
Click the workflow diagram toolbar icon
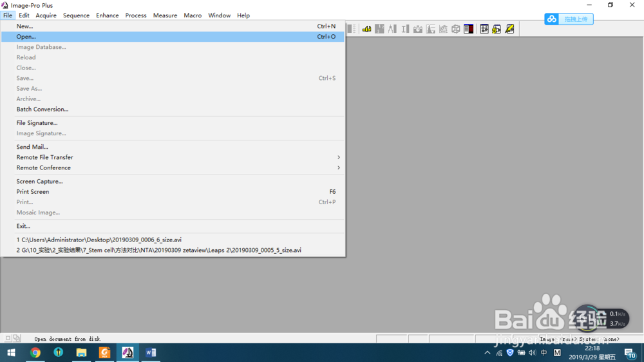(x=484, y=29)
